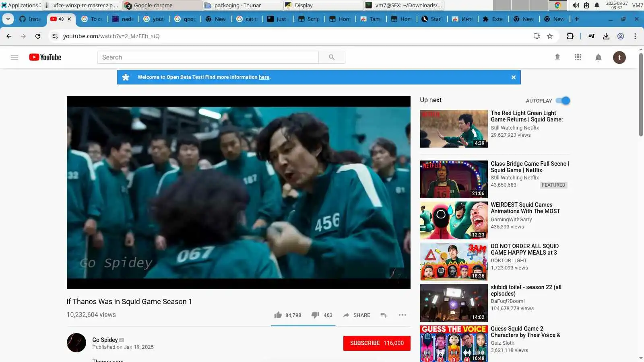Open the system clock showing 2025-03-27
Screen dimensions: 644x362
tap(617, 5)
